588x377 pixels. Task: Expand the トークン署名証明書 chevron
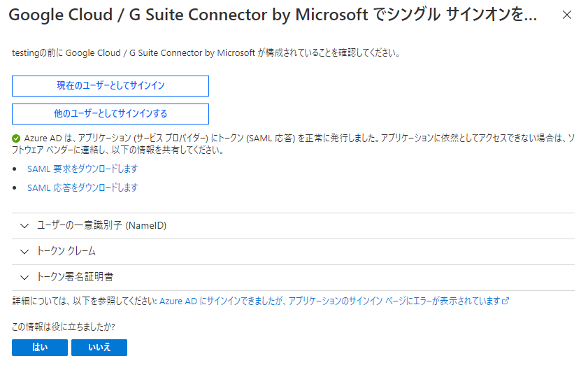point(24,278)
